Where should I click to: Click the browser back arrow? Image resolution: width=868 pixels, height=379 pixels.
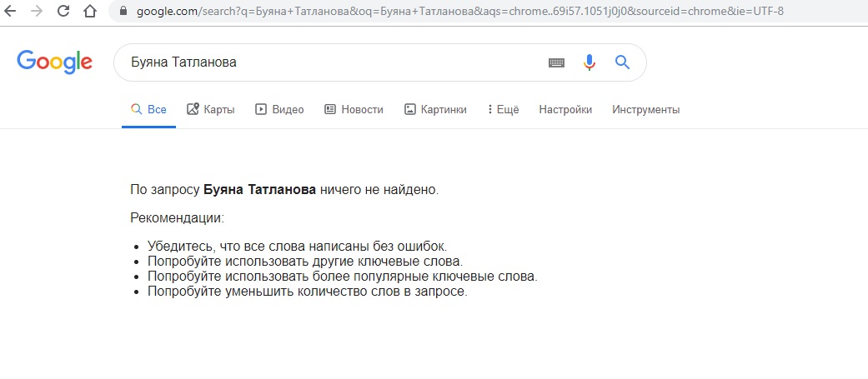[9, 11]
